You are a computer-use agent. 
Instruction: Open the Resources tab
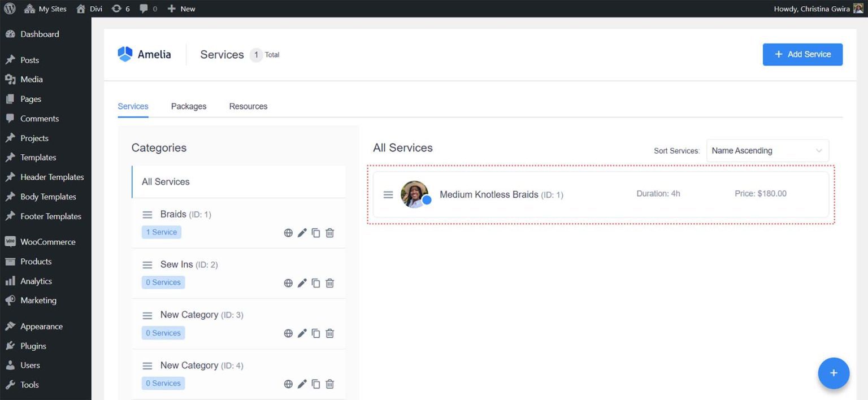click(248, 106)
